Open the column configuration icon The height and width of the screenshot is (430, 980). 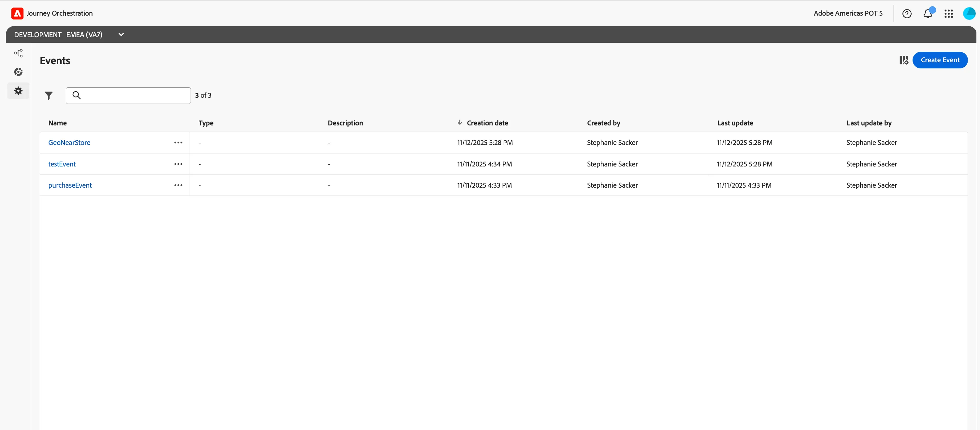pyautogui.click(x=903, y=60)
